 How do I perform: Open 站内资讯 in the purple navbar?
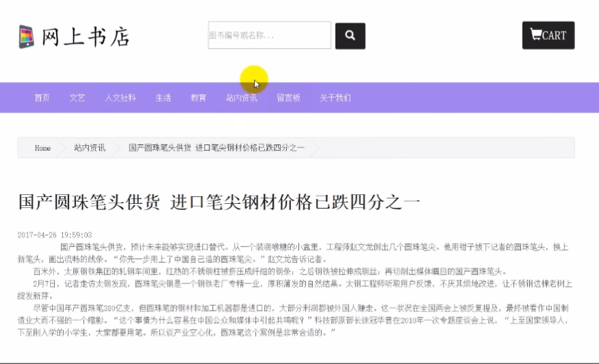tap(242, 98)
